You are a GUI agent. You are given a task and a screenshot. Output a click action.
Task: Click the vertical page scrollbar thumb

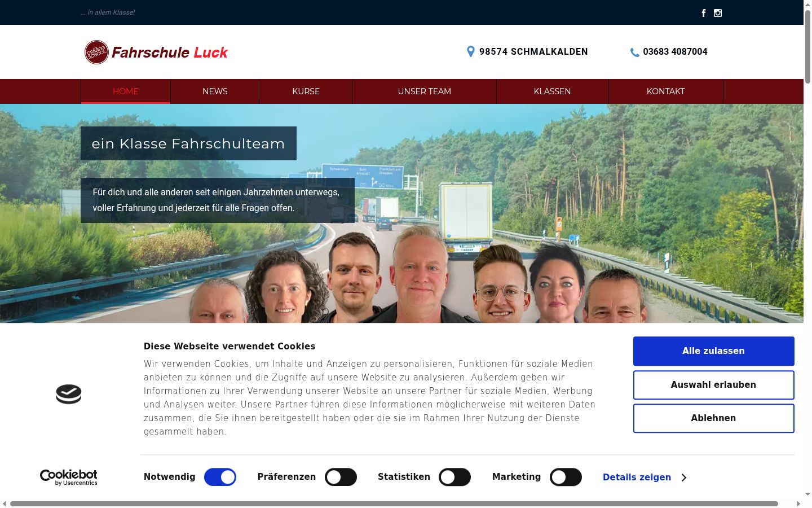pyautogui.click(x=807, y=46)
